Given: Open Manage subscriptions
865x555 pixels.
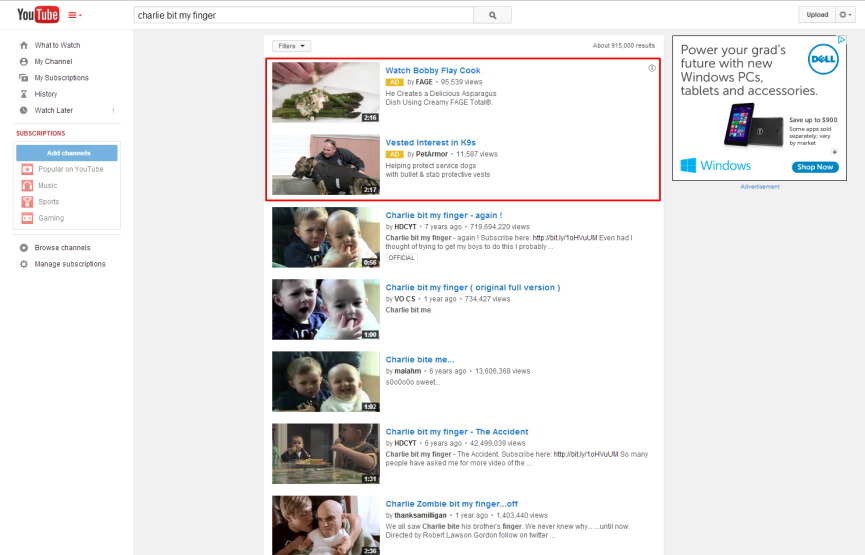Looking at the screenshot, I should (x=70, y=264).
